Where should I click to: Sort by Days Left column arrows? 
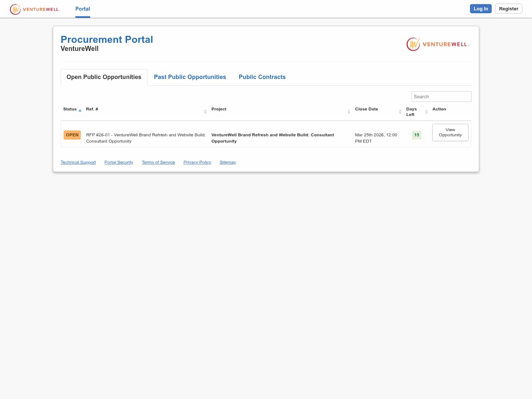tap(427, 111)
